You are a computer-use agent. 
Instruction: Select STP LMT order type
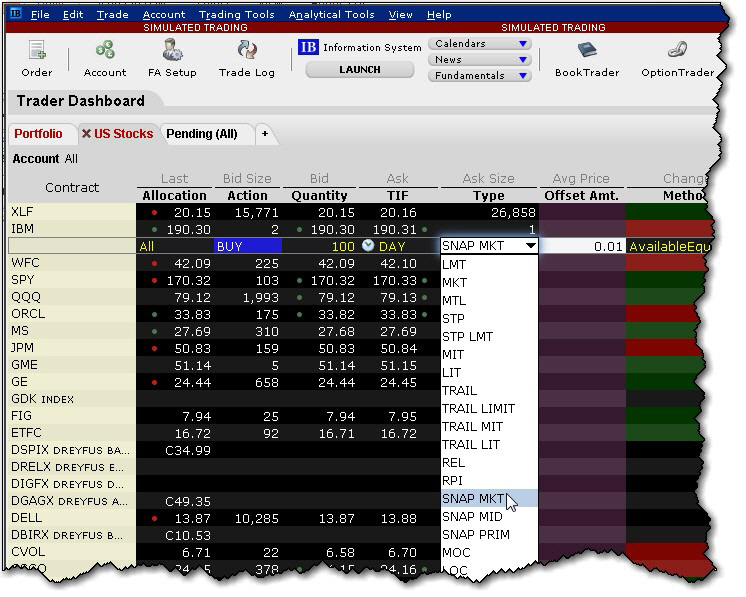(489, 336)
